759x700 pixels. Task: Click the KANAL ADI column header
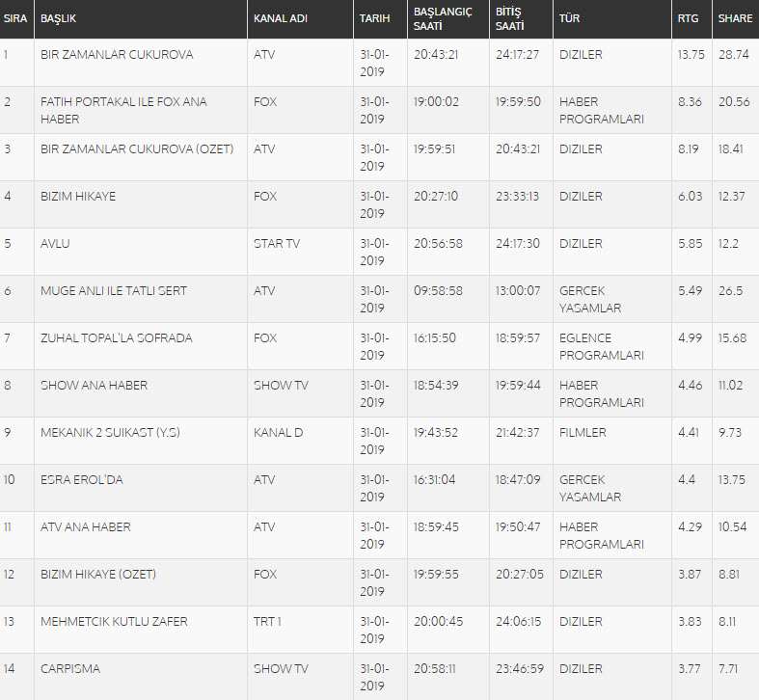pos(281,18)
